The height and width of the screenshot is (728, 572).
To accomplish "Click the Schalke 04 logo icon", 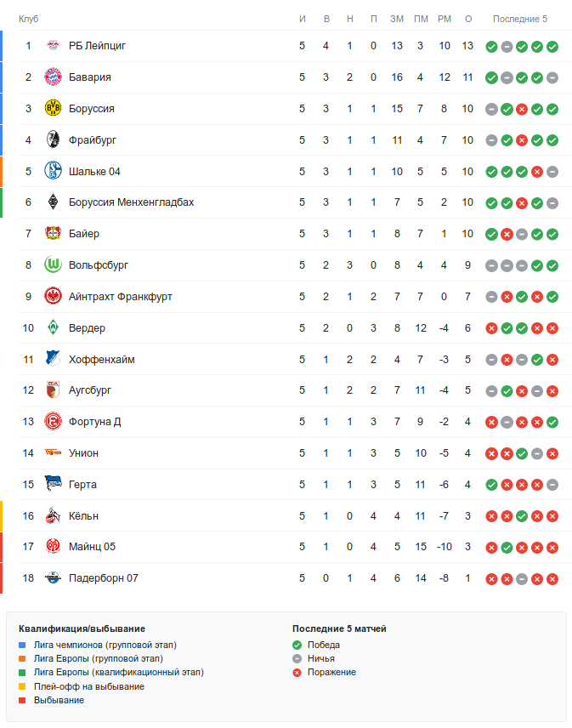I will 53,171.
